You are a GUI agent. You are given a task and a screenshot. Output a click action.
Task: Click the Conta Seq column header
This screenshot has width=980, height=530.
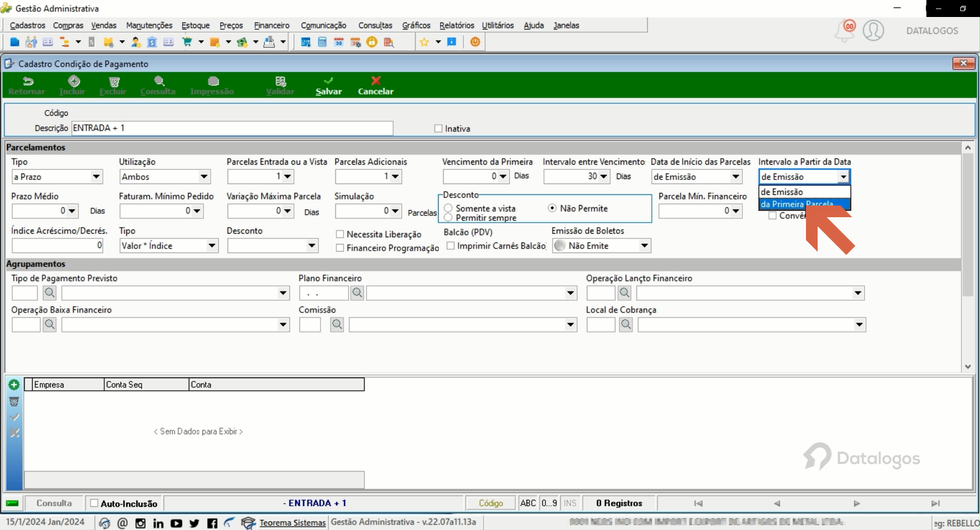click(x=146, y=384)
